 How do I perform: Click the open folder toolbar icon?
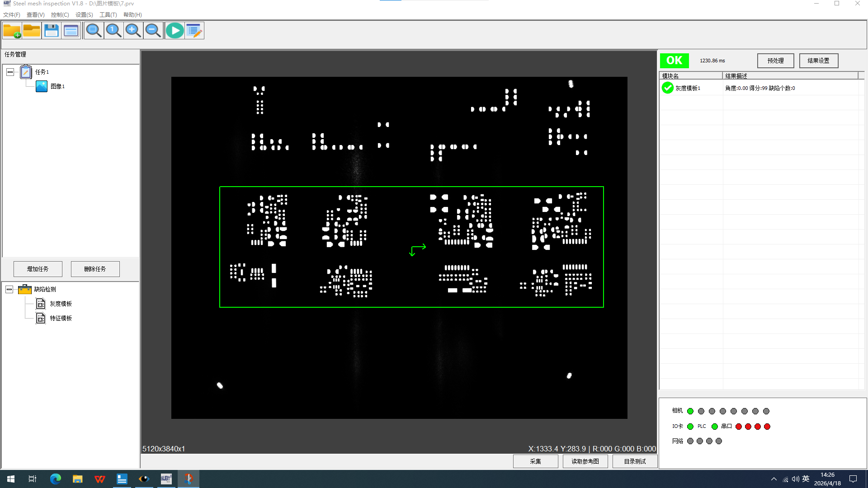[32, 31]
